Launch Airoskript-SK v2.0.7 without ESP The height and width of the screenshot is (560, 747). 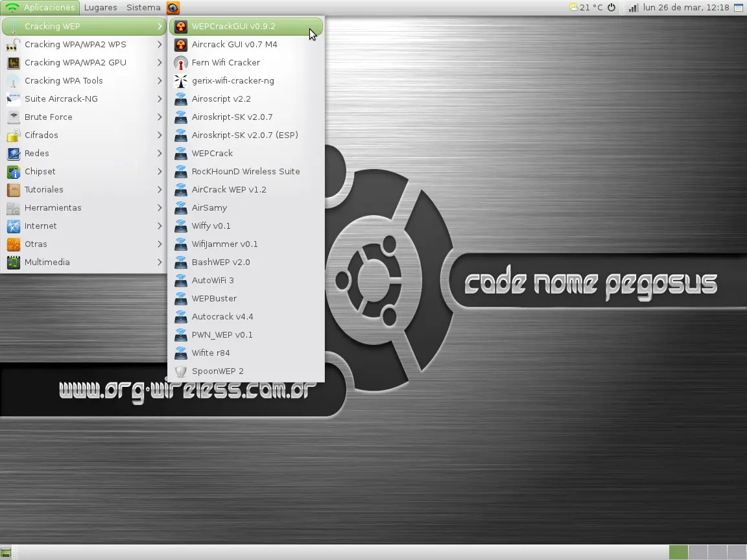point(246,117)
